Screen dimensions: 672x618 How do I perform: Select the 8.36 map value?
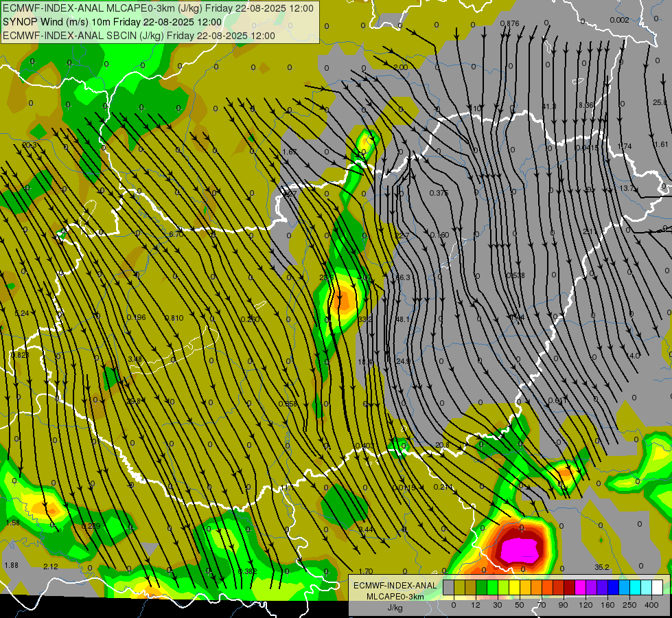click(x=586, y=105)
